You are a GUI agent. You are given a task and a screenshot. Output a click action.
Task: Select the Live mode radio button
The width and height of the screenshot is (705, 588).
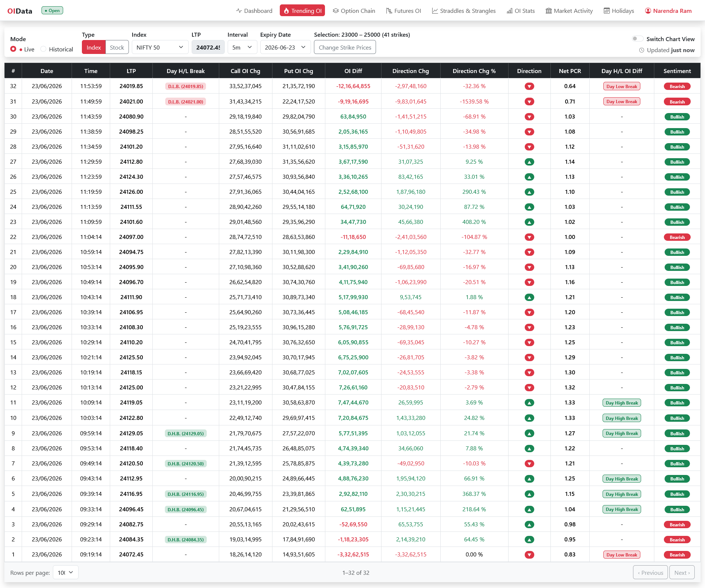click(x=13, y=49)
